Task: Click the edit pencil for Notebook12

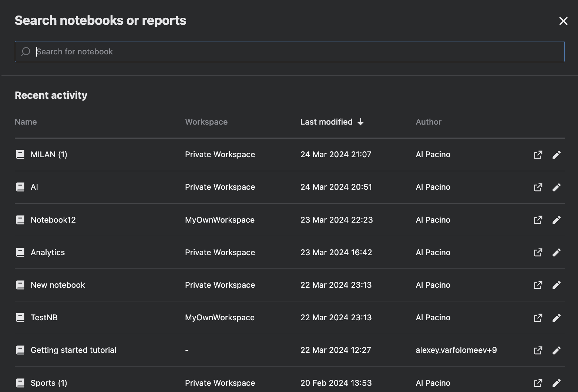Action: pos(557,220)
